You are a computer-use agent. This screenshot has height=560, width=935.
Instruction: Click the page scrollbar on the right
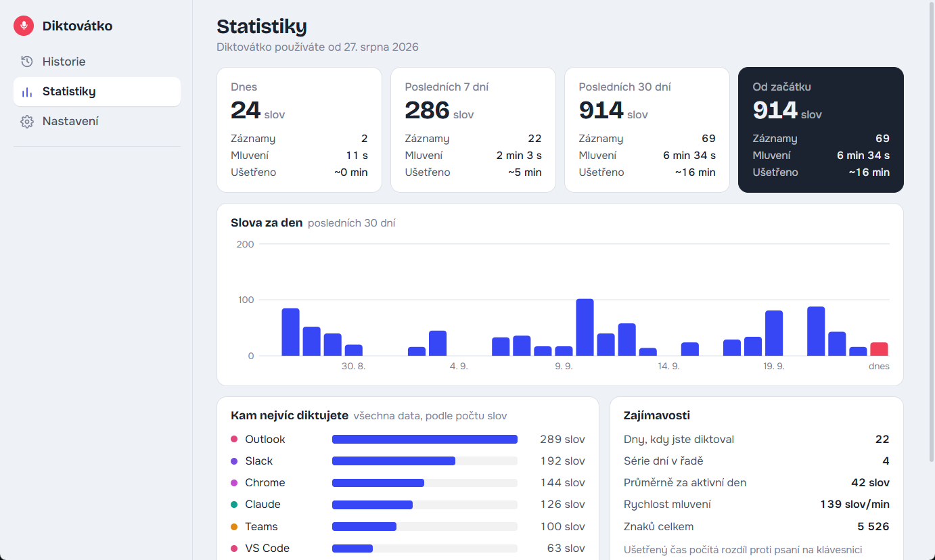[x=931, y=231]
